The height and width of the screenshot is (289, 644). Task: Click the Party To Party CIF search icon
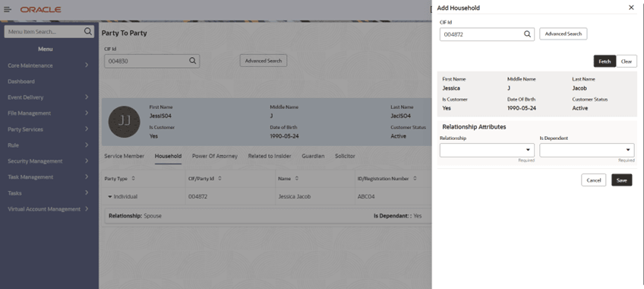[193, 61]
